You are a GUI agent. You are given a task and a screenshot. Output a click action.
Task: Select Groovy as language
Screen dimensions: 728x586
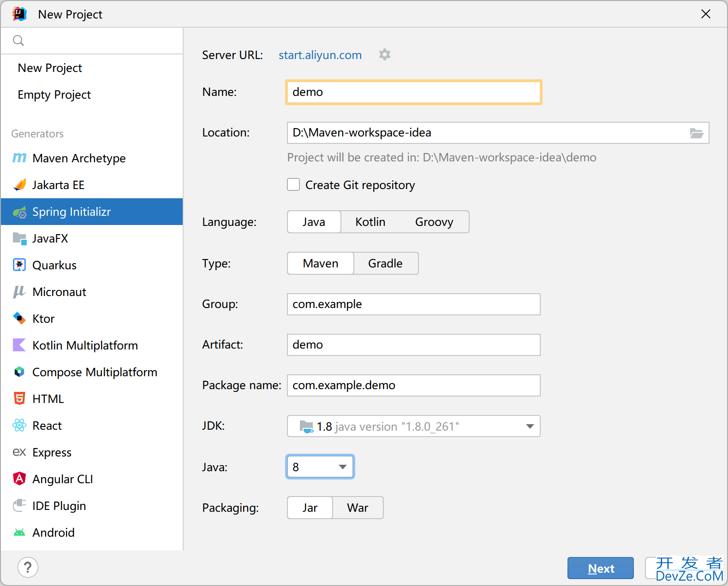click(x=434, y=222)
